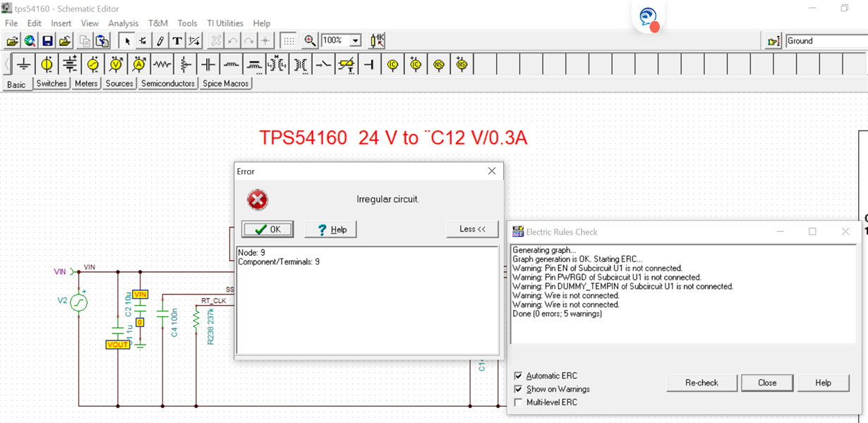Open the View menu
This screenshot has height=423, width=868.
[x=90, y=23]
